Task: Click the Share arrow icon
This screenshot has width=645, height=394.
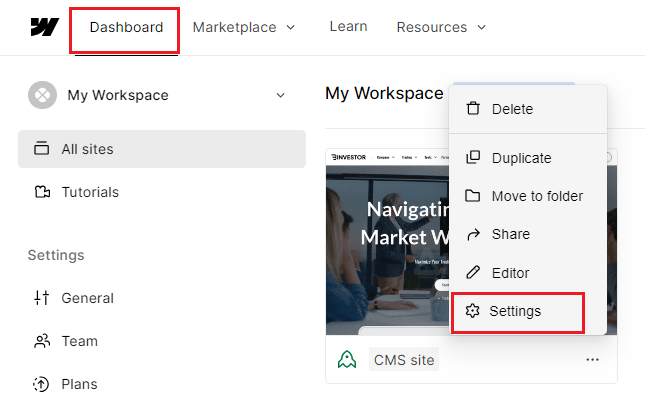Action: point(473,234)
